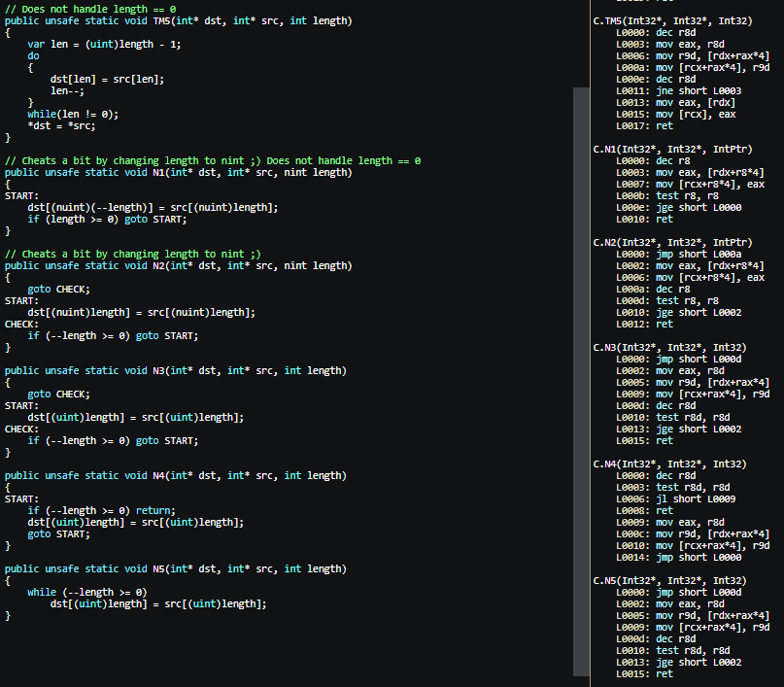Place cursor on 'var len = (uint)length - 1;'
The height and width of the screenshot is (687, 784).
104,44
